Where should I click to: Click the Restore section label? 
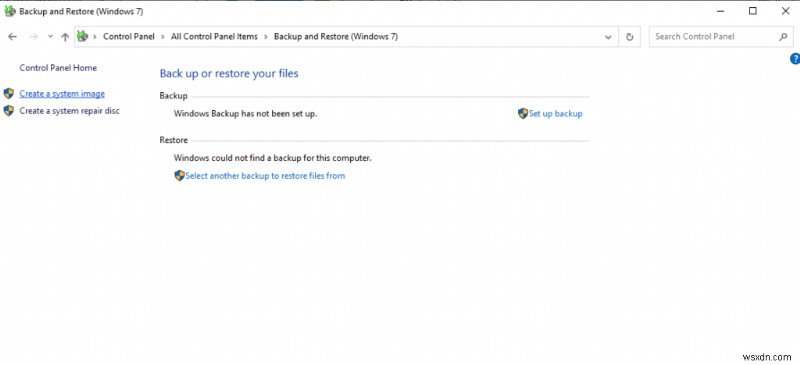pyautogui.click(x=173, y=140)
